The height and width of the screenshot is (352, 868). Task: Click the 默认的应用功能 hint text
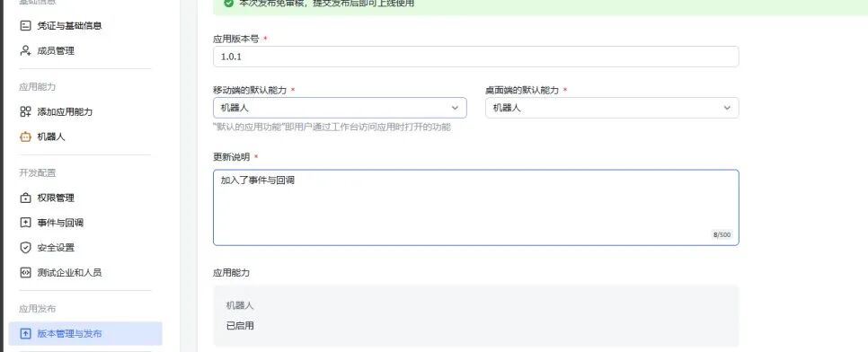click(332, 128)
